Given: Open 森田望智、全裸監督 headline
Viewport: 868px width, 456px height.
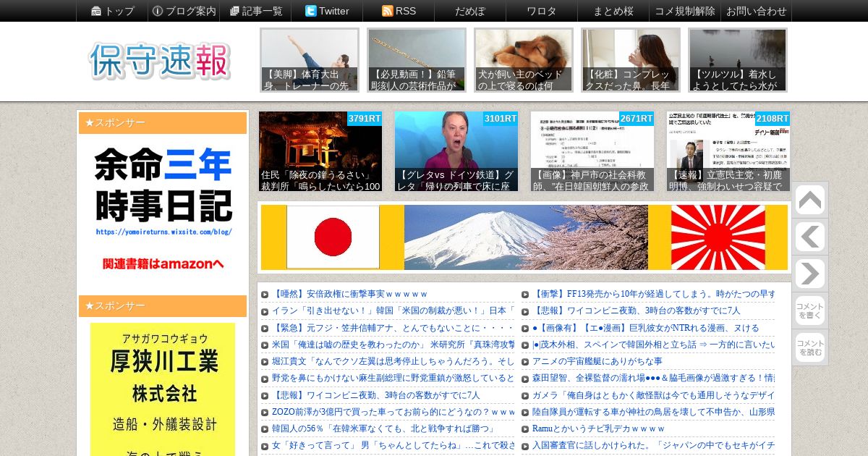Looking at the screenshot, I should (x=654, y=377).
